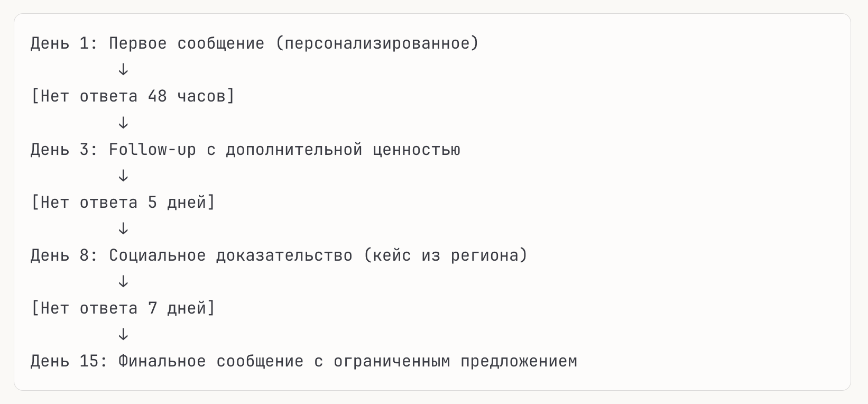Click the arrow below the День 3 line
868x404 pixels.
coord(123,176)
